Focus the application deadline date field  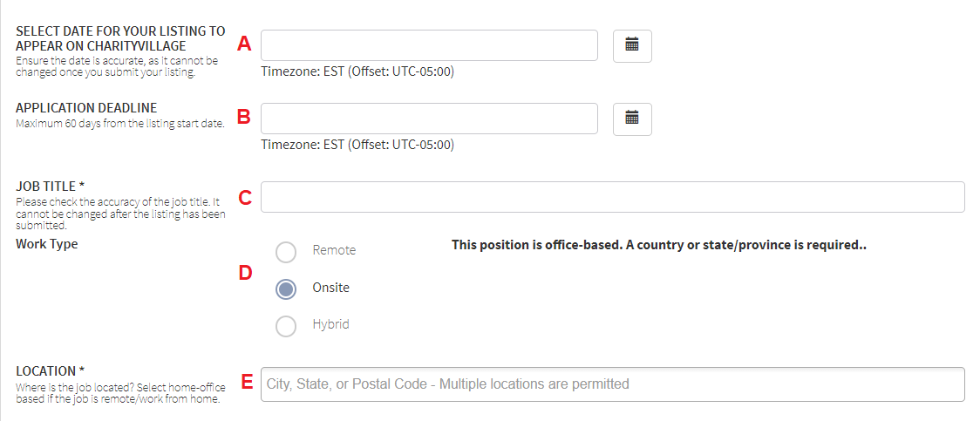429,119
